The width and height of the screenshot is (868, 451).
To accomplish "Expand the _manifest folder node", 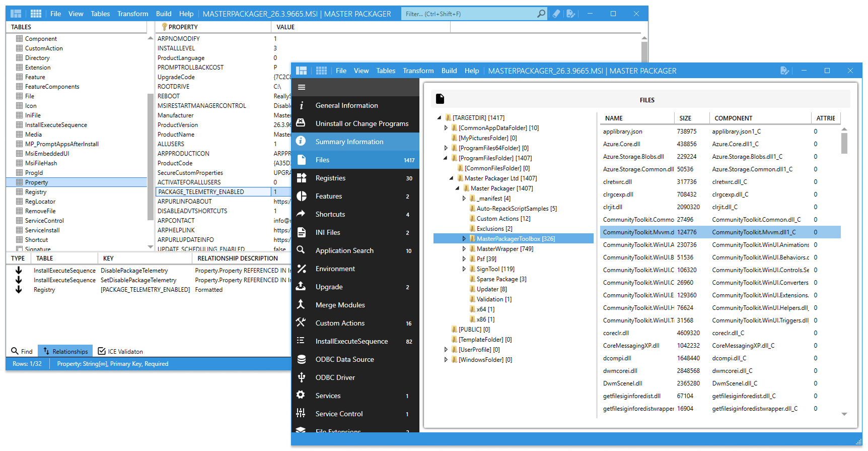I will click(x=464, y=199).
